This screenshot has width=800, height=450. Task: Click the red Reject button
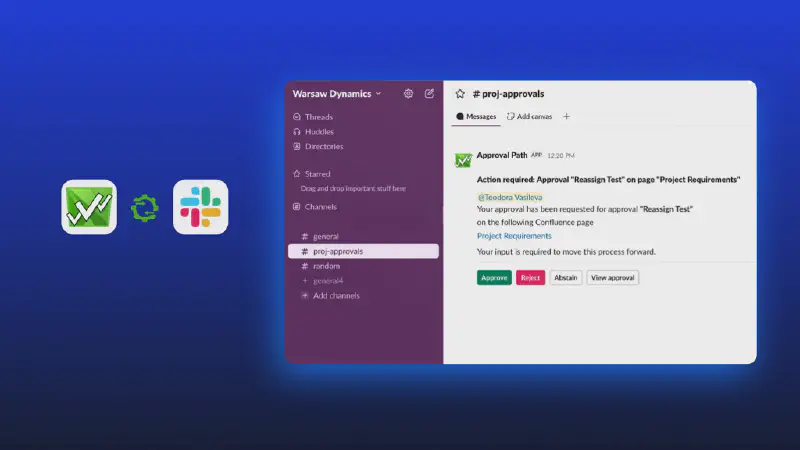[x=530, y=278]
